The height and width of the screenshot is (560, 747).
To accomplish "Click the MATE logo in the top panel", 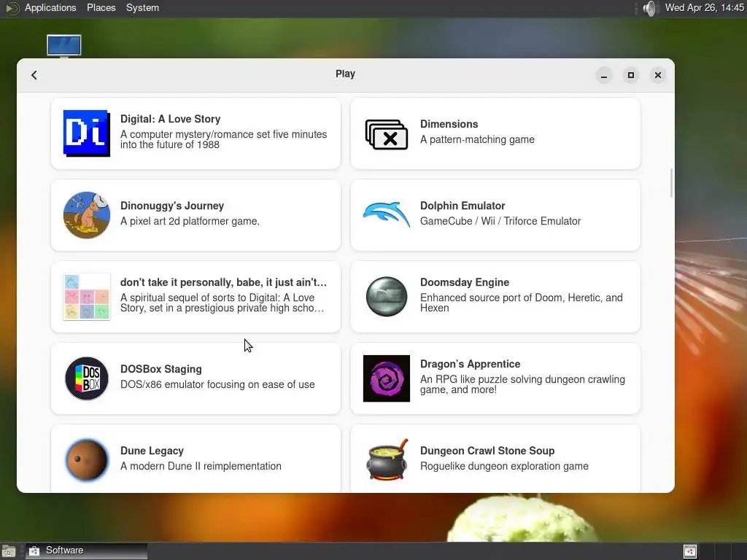I will [12, 8].
